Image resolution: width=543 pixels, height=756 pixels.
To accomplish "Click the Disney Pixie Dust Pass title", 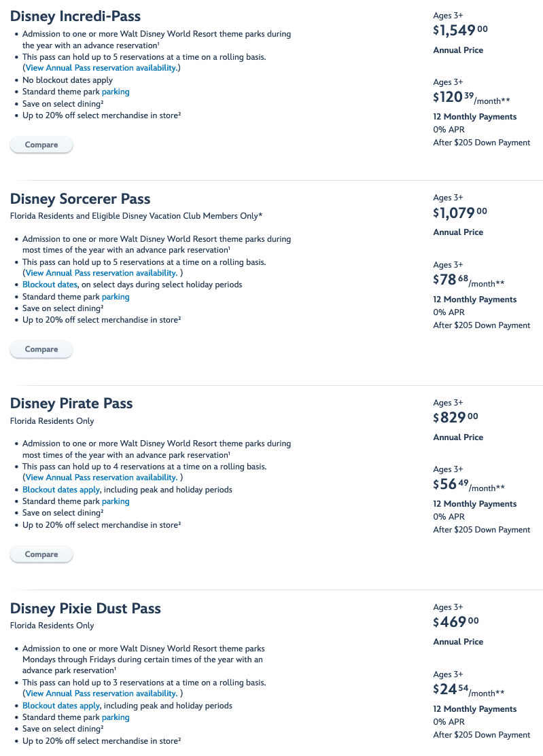I will coord(86,608).
